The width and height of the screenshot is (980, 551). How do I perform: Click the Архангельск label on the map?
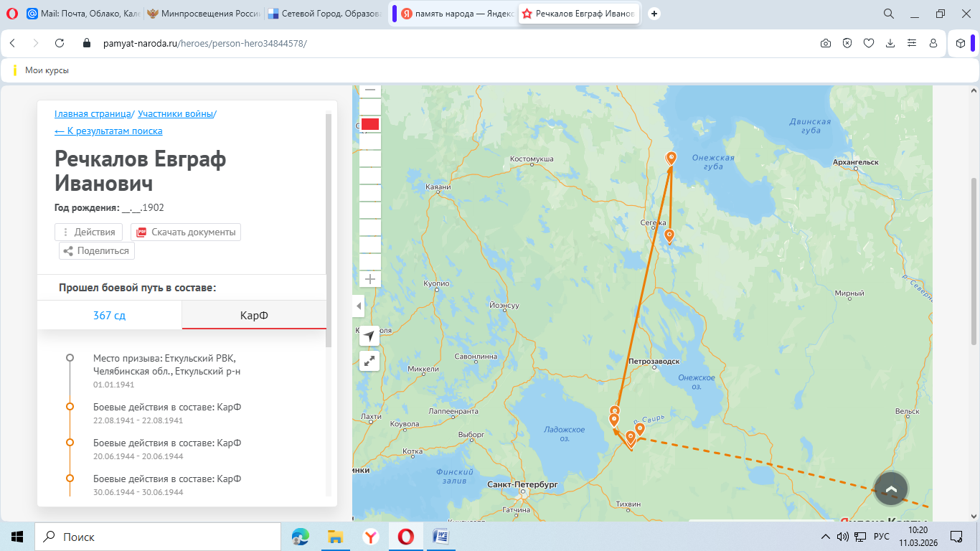856,162
